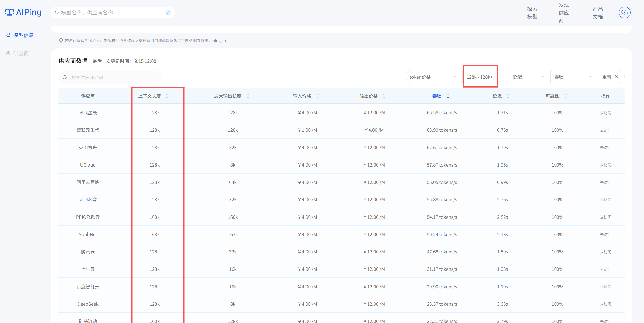Viewport: 644px width, 323px height.
Task: Click the ¥1.00 /M input price
Action: click(x=308, y=130)
